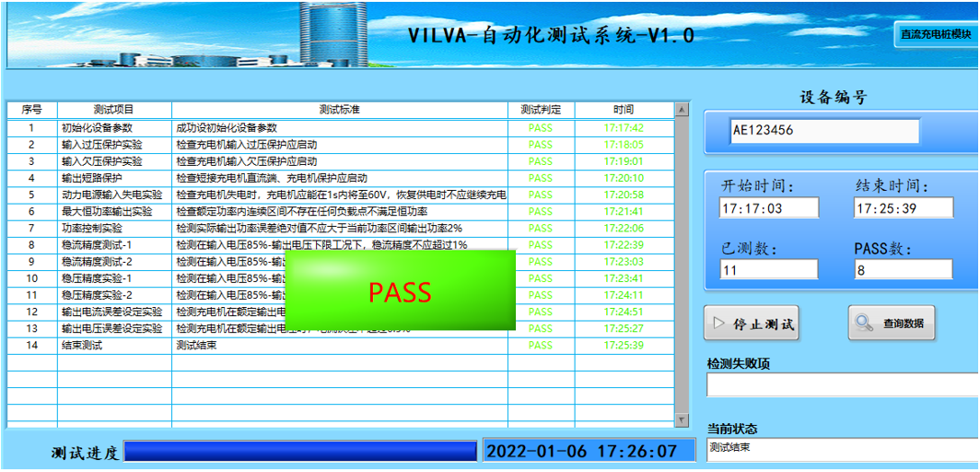Click the PASS数 field showing 8

pos(903,269)
